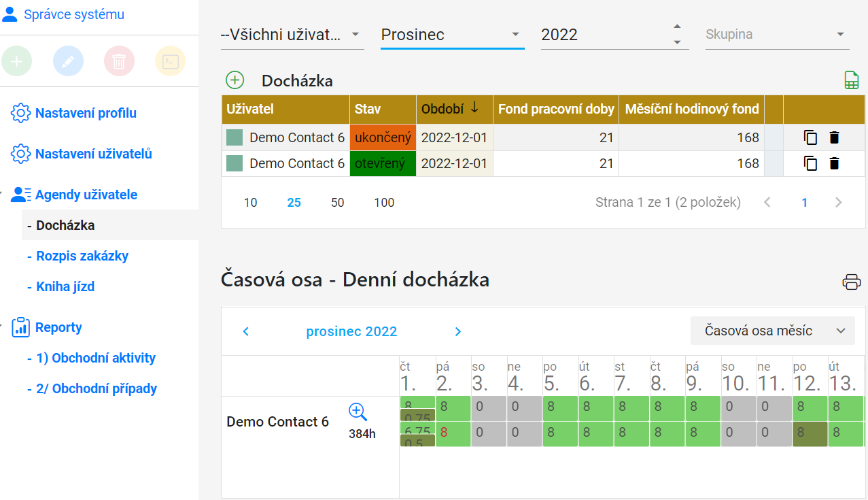Viewport: 868px width, 500px height.
Task: Zoom into Demo Contact 6 timeline
Action: (x=358, y=412)
